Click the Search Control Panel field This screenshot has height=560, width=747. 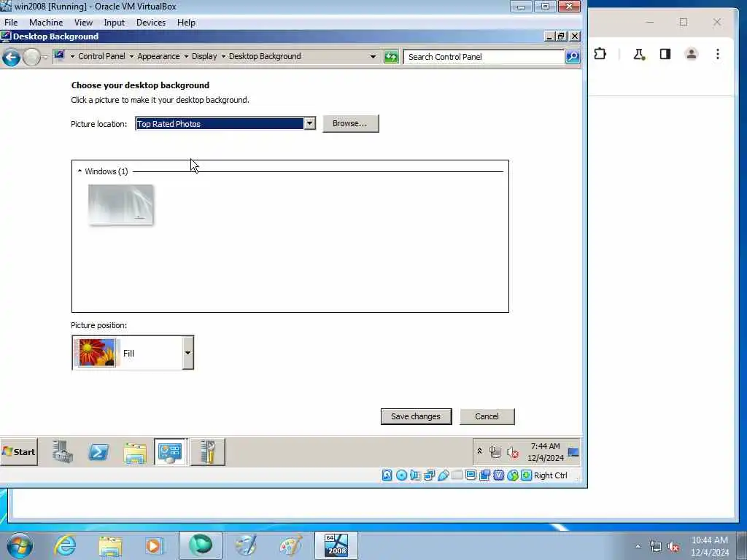point(484,57)
